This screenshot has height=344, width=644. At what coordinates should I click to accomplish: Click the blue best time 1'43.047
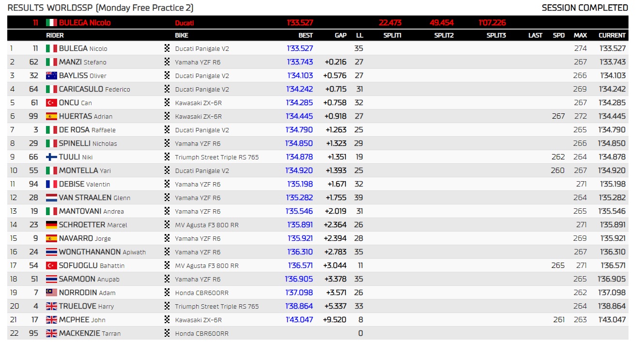(x=300, y=320)
